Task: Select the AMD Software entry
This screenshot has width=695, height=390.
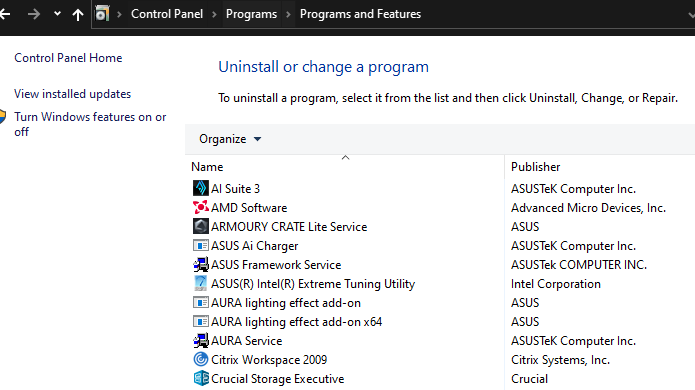Action: 249,208
